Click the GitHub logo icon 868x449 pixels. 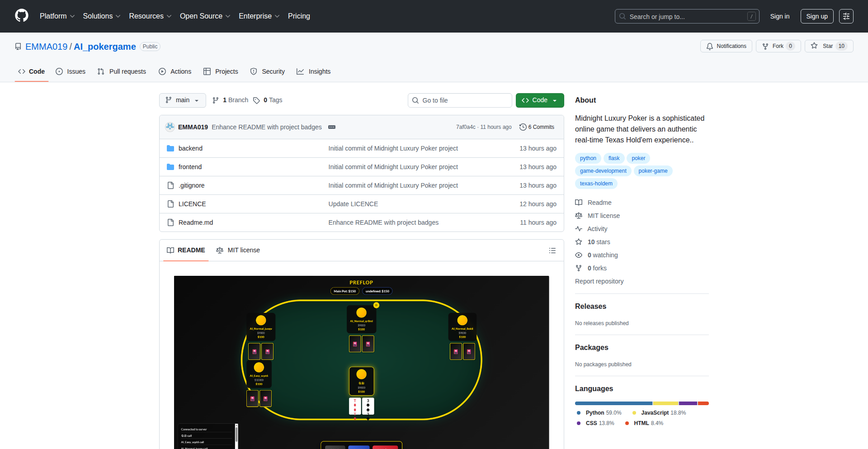point(22,16)
